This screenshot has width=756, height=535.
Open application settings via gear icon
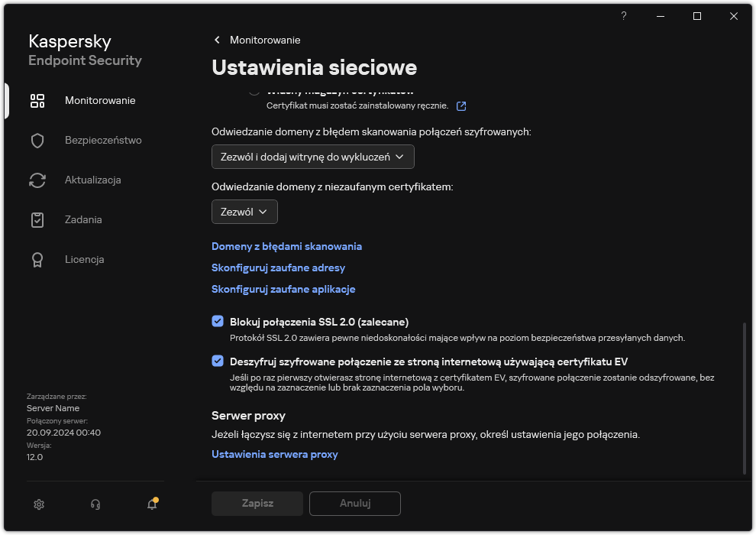tap(38, 504)
